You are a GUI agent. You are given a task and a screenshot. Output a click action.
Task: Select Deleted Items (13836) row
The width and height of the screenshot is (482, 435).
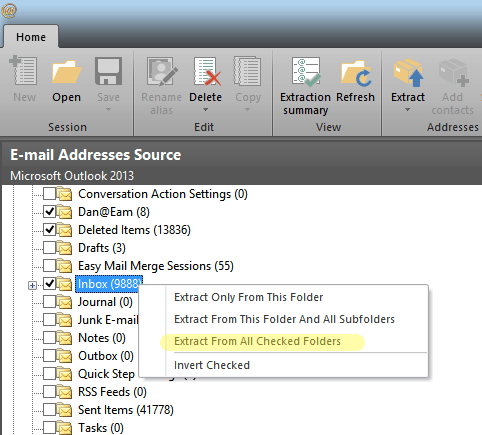[x=134, y=230]
